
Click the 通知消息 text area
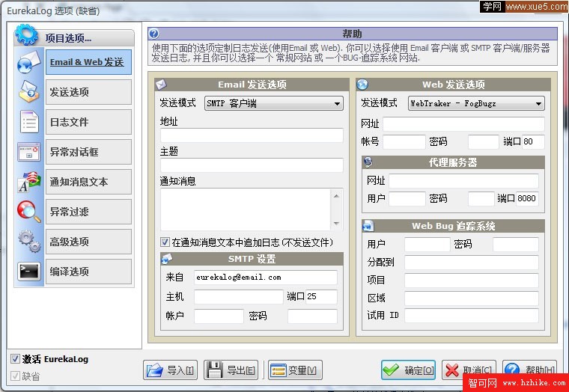click(x=246, y=209)
